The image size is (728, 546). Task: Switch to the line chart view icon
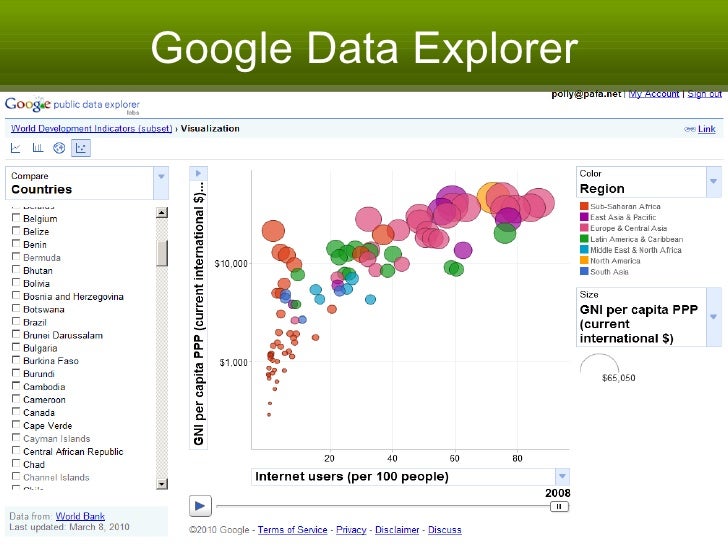pos(15,148)
